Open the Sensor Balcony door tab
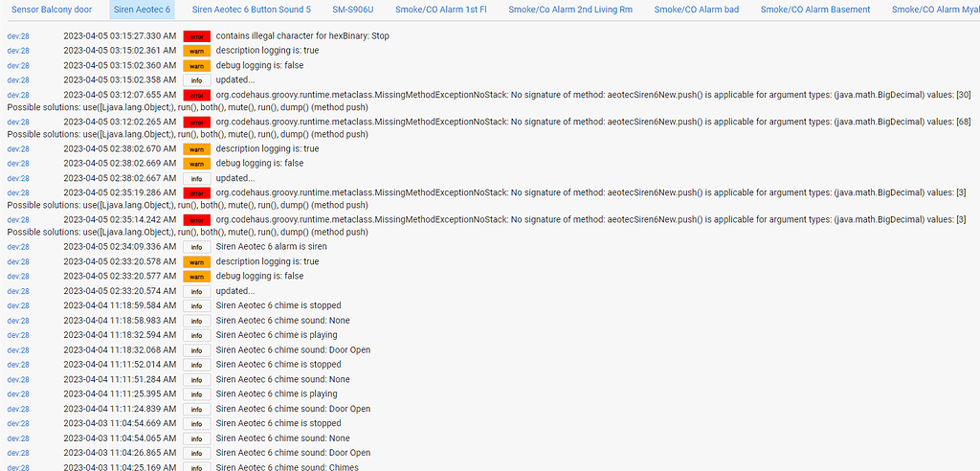This screenshot has width=980, height=471. (52, 10)
